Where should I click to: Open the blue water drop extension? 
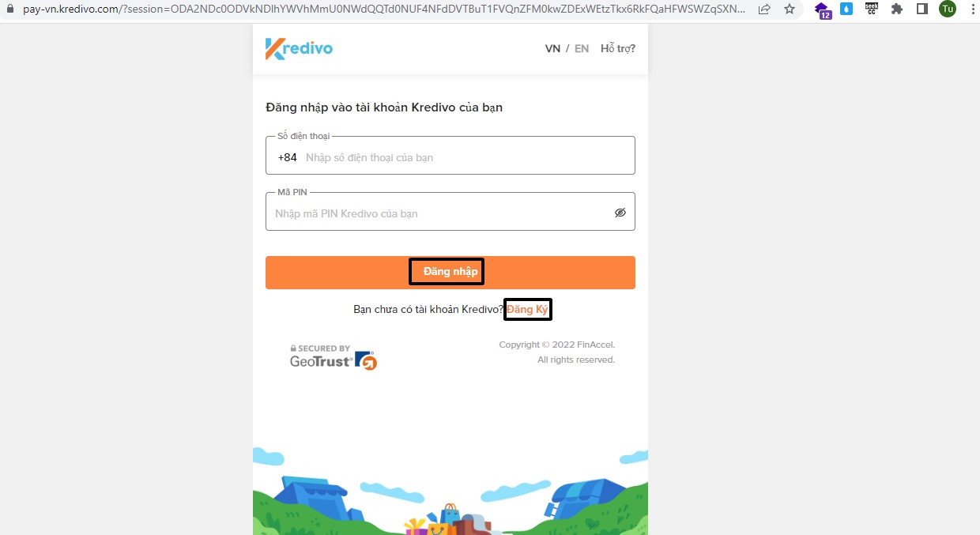pyautogui.click(x=846, y=9)
